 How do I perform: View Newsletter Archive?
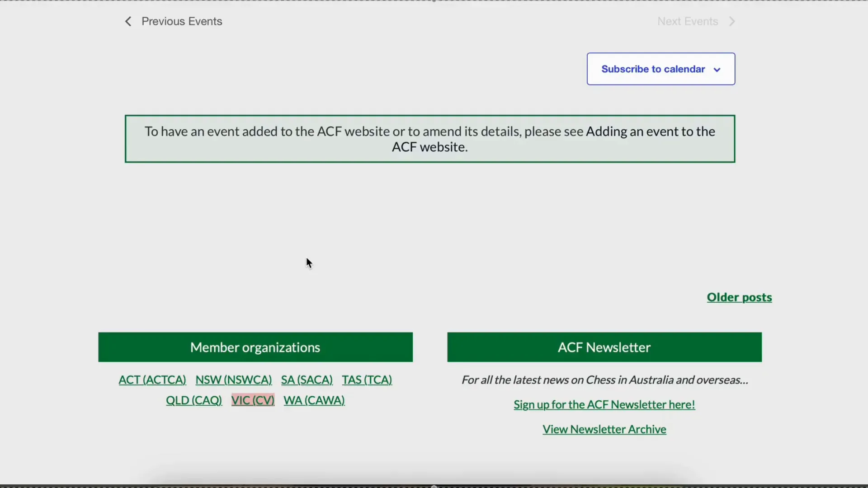tap(604, 429)
